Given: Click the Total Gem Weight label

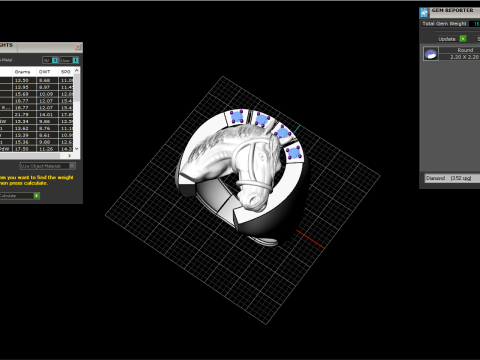Looking at the screenshot, I should pyautogui.click(x=444, y=24).
